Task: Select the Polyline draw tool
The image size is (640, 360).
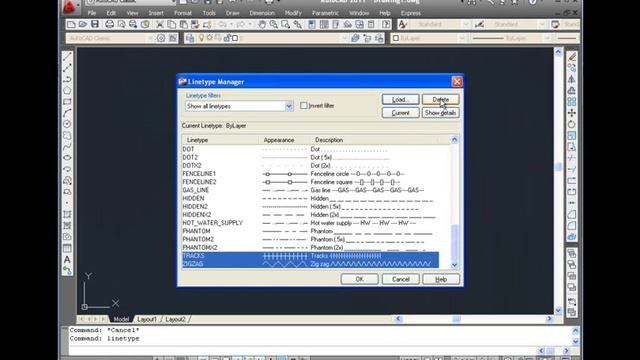Action: click(x=67, y=79)
